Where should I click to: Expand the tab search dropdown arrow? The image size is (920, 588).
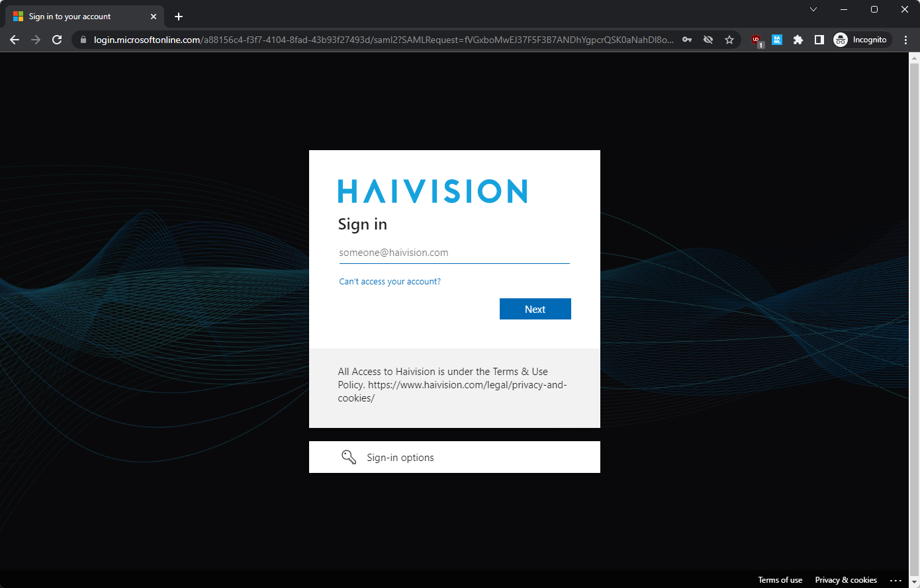click(x=813, y=9)
